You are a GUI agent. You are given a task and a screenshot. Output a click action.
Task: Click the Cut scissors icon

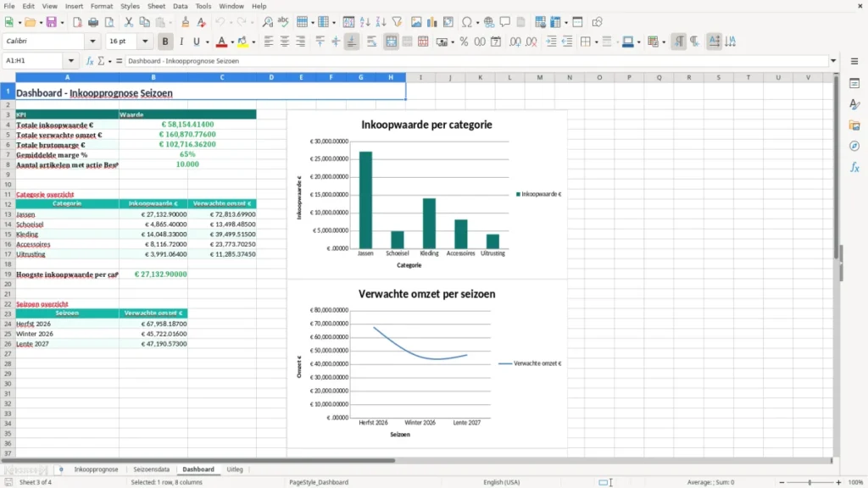click(129, 22)
